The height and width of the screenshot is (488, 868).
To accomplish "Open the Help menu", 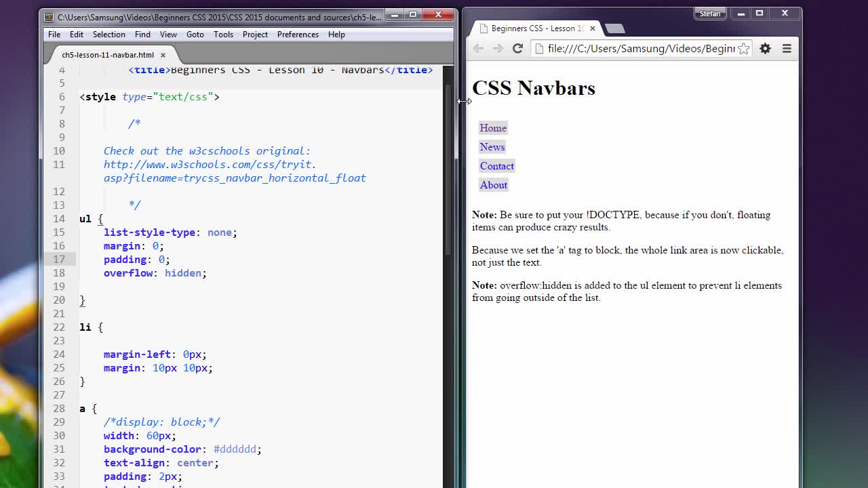I will point(336,35).
